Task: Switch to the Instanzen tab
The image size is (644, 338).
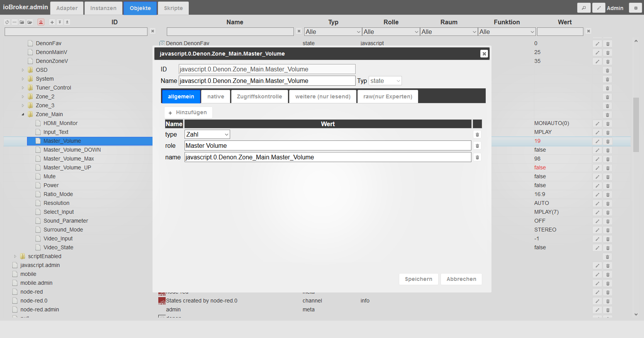Action: [103, 8]
